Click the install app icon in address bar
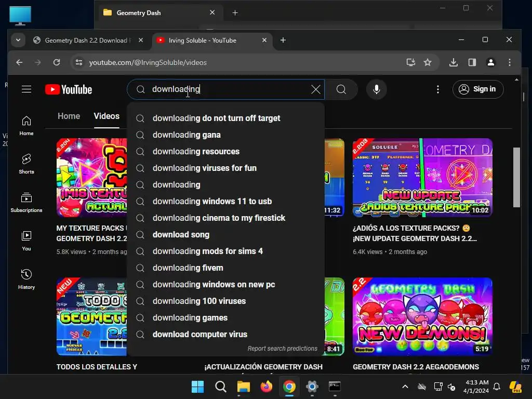The height and width of the screenshot is (399, 532). pos(410,62)
